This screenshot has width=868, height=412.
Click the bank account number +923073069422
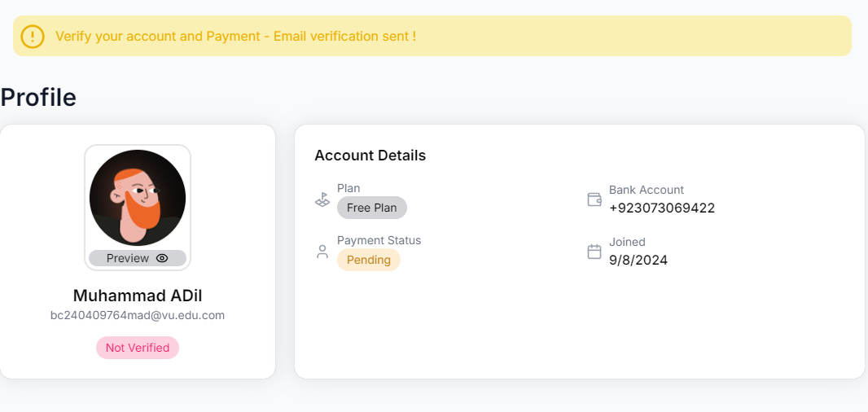[661, 208]
